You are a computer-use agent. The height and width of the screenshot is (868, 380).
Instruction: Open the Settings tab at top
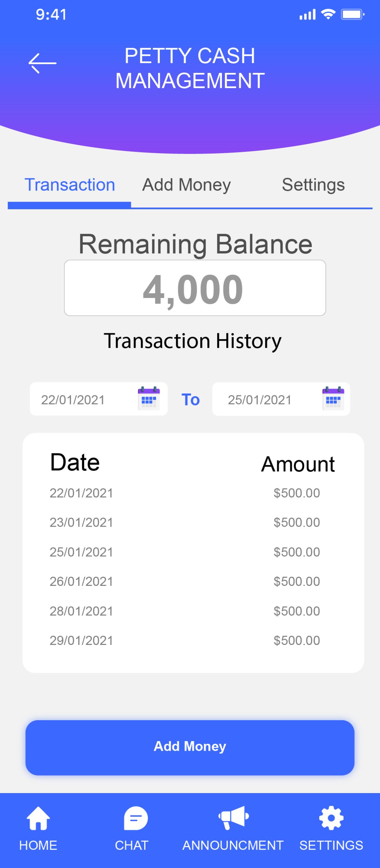(x=313, y=185)
